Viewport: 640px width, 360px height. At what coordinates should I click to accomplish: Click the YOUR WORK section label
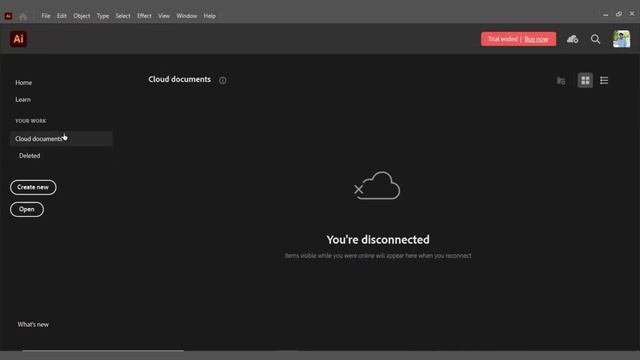point(31,121)
